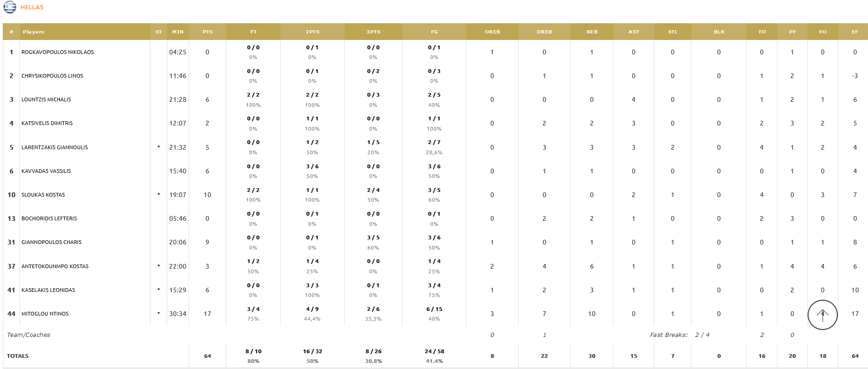Sort by the Players column header
This screenshot has height=369, width=868.
[x=33, y=32]
